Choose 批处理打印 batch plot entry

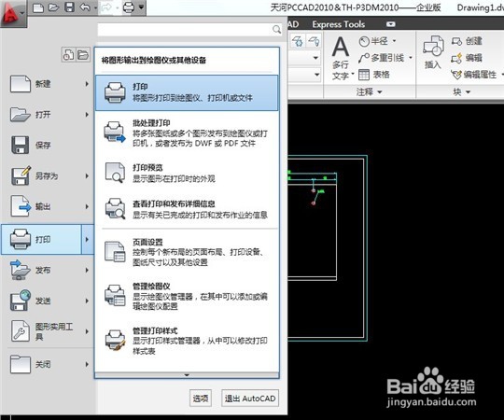coord(187,133)
